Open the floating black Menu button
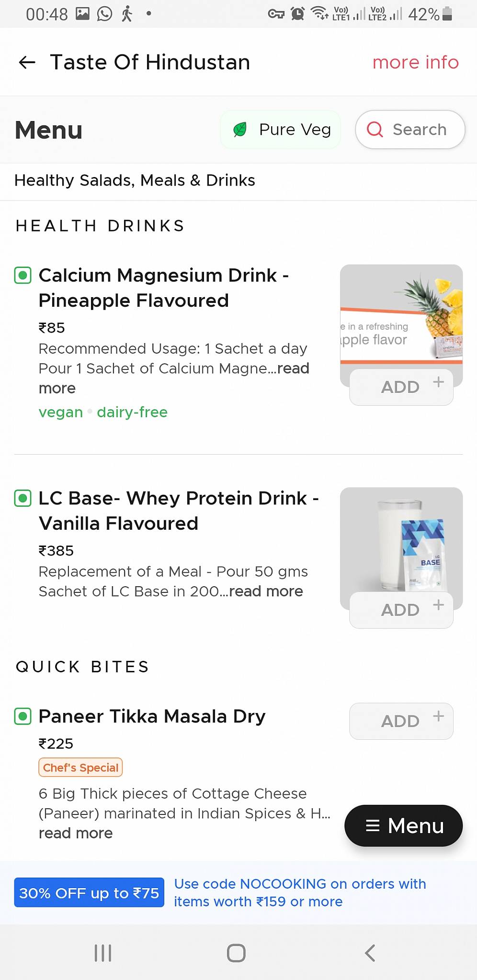The image size is (477, 980). pos(403,825)
